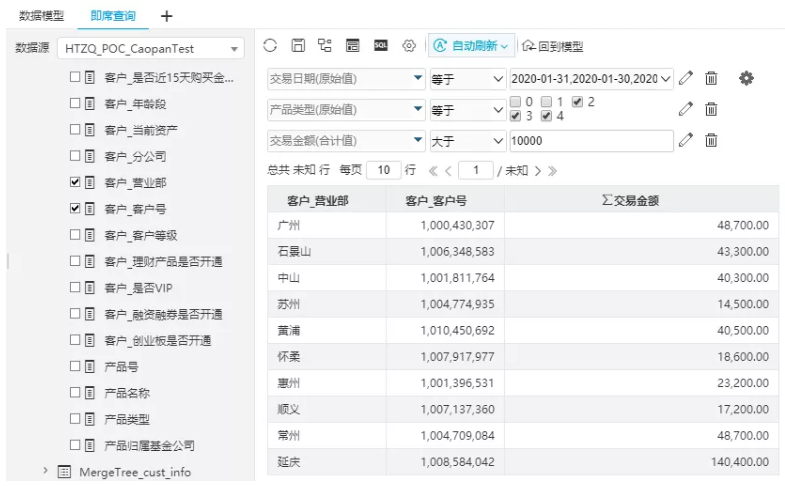Click the table layout icon in toolbar
This screenshot has width=785, height=486.
point(352,46)
